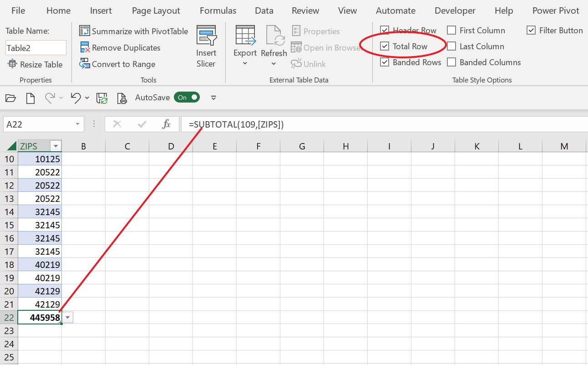588x365 pixels.
Task: Open the total row function dropdown
Action: pos(67,317)
